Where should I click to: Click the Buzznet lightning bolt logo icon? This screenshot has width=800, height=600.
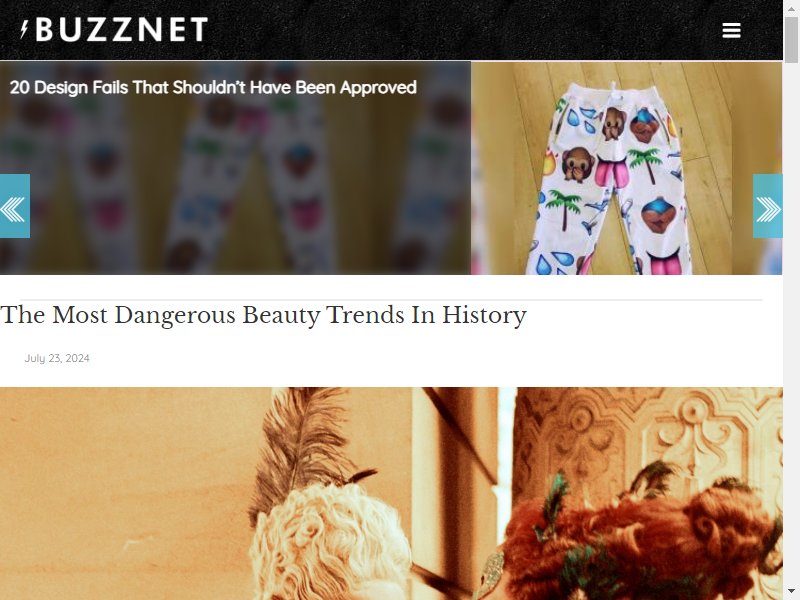click(24, 29)
